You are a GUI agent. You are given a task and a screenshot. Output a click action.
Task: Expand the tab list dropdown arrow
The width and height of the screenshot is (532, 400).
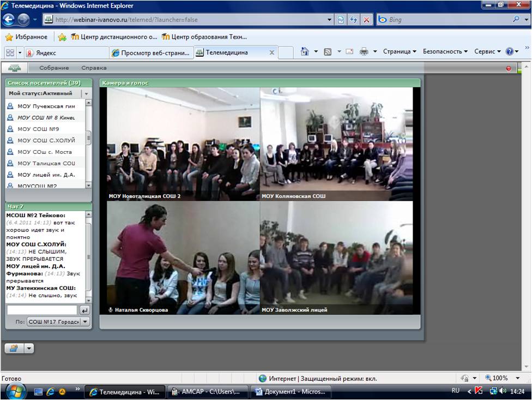pos(20,52)
